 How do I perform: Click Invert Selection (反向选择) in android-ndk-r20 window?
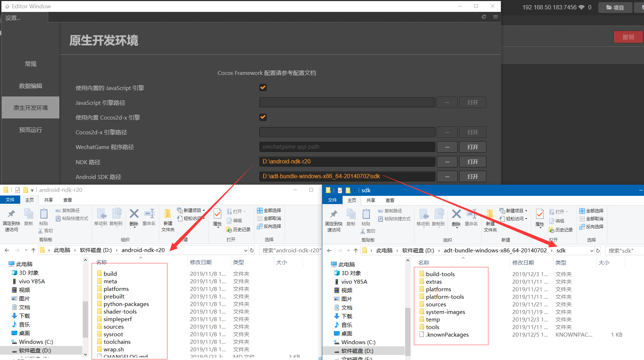pos(269,226)
